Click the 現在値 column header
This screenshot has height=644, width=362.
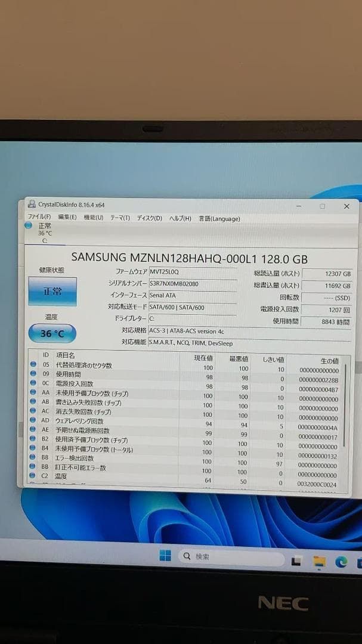coord(203,358)
